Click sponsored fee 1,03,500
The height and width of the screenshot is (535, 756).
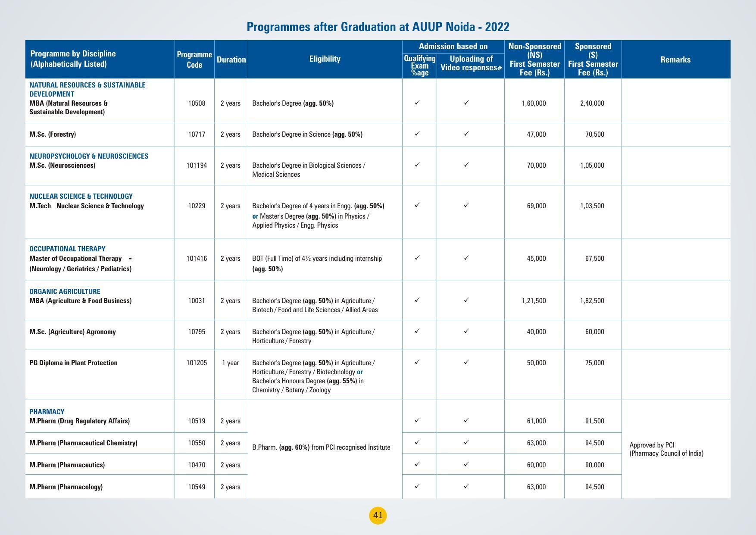click(x=592, y=206)
